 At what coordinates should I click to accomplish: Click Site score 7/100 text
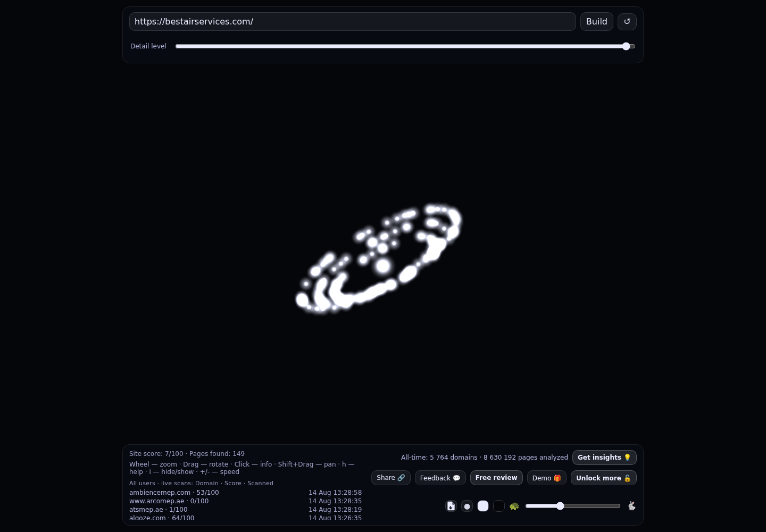click(x=156, y=454)
